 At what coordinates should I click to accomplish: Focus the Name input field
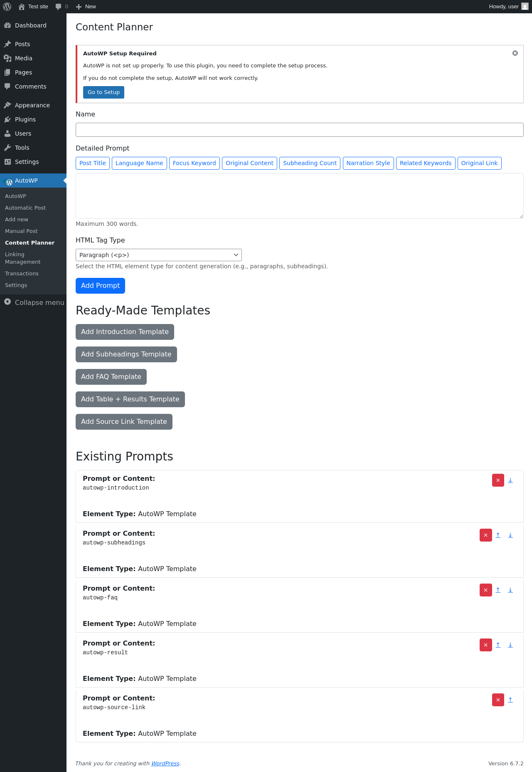click(299, 130)
